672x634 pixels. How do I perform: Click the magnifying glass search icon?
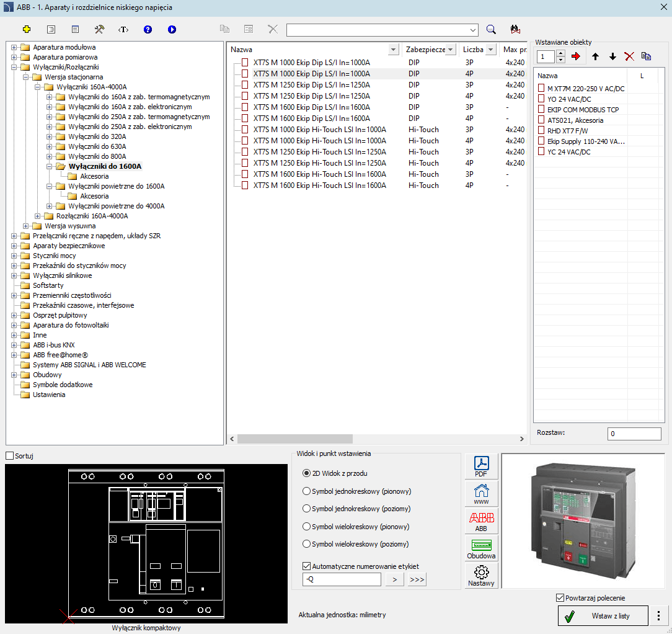[491, 29]
